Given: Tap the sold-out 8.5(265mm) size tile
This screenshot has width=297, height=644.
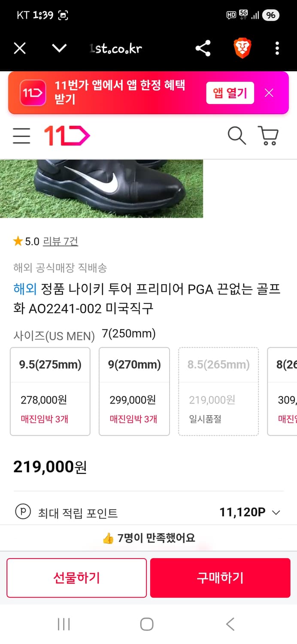Looking at the screenshot, I should (218, 391).
